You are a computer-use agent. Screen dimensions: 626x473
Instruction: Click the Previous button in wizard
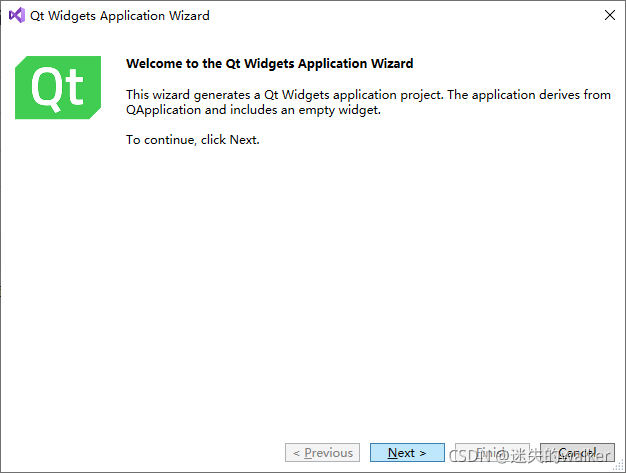click(x=322, y=453)
